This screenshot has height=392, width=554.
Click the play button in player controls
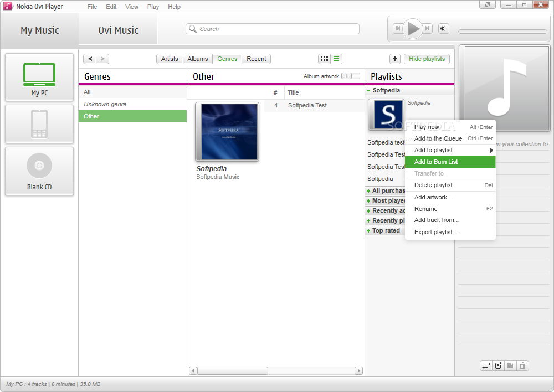click(x=413, y=29)
